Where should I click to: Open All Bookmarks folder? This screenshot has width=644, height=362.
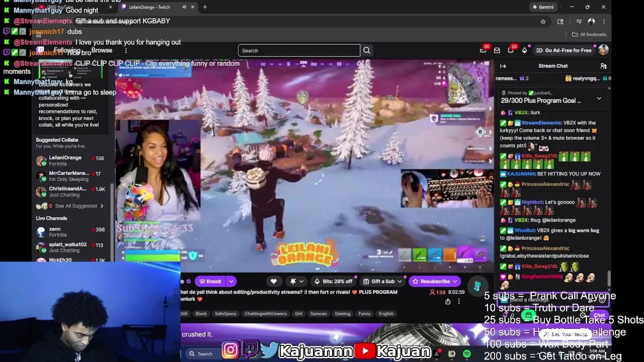click(589, 34)
